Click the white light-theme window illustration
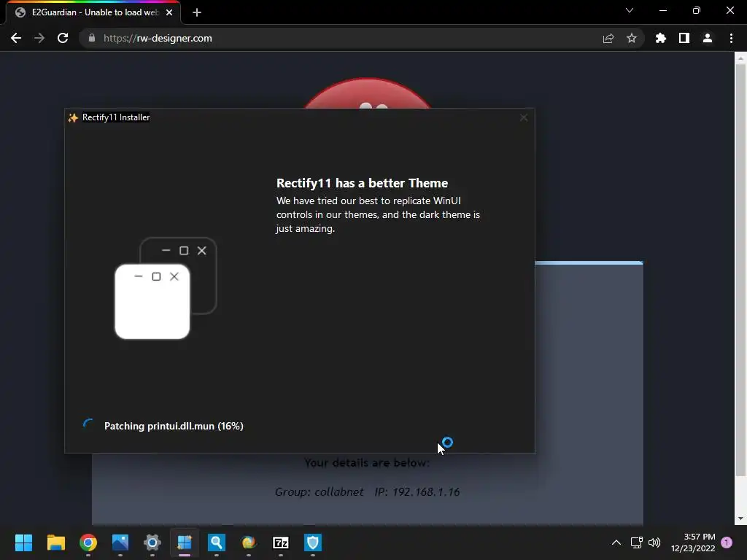 click(152, 301)
